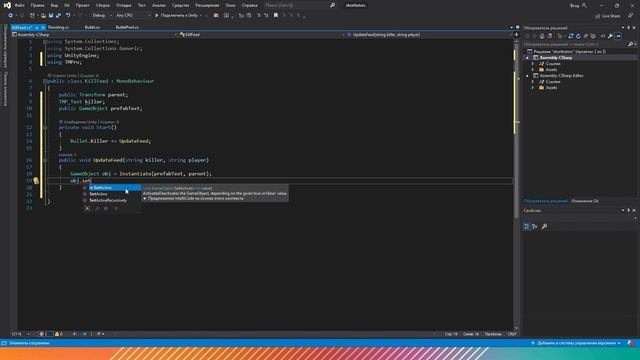Collapse the Start method outlining on line 12
640x360 pixels.
45,127
